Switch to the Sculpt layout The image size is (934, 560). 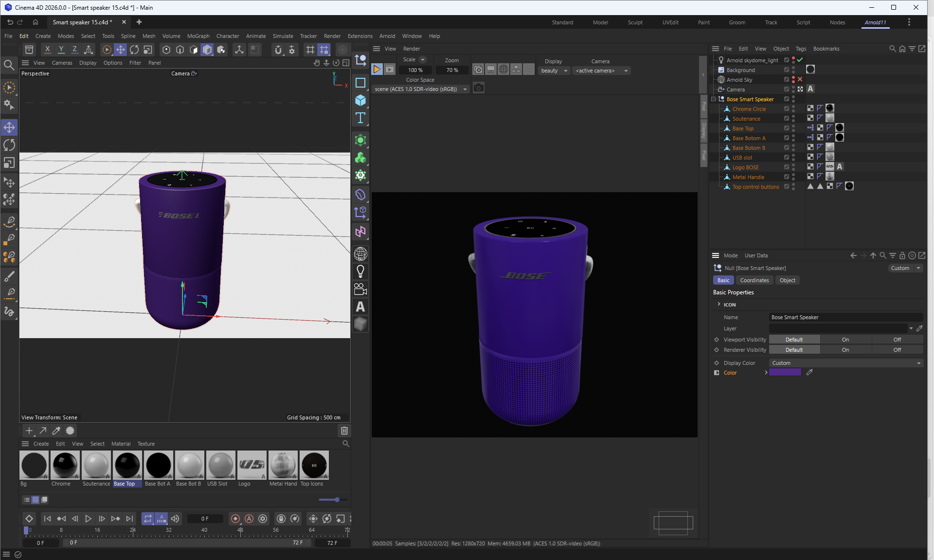coord(635,22)
